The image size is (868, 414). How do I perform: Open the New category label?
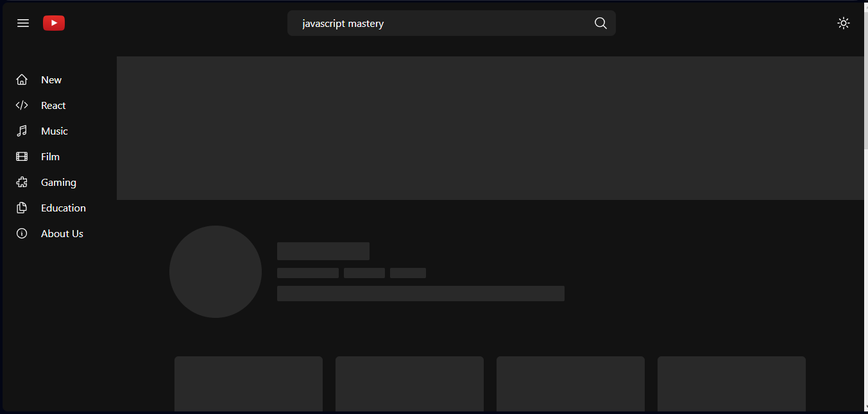pos(51,79)
